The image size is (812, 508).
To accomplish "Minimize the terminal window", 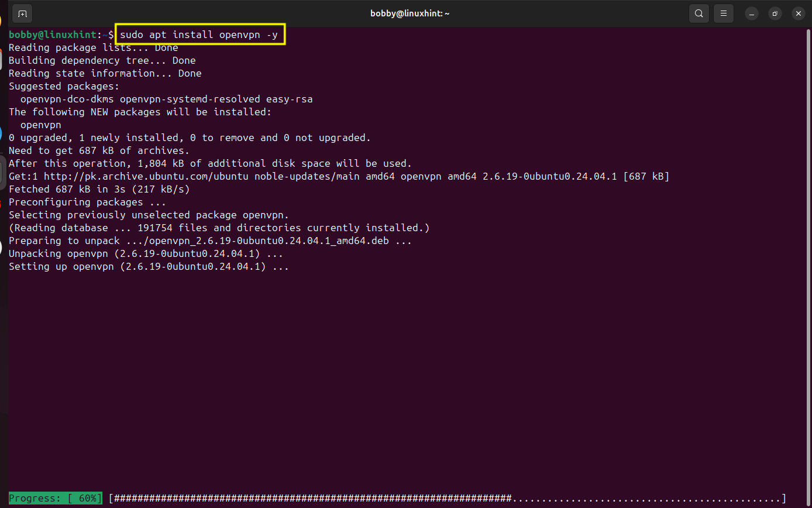I will click(x=752, y=13).
